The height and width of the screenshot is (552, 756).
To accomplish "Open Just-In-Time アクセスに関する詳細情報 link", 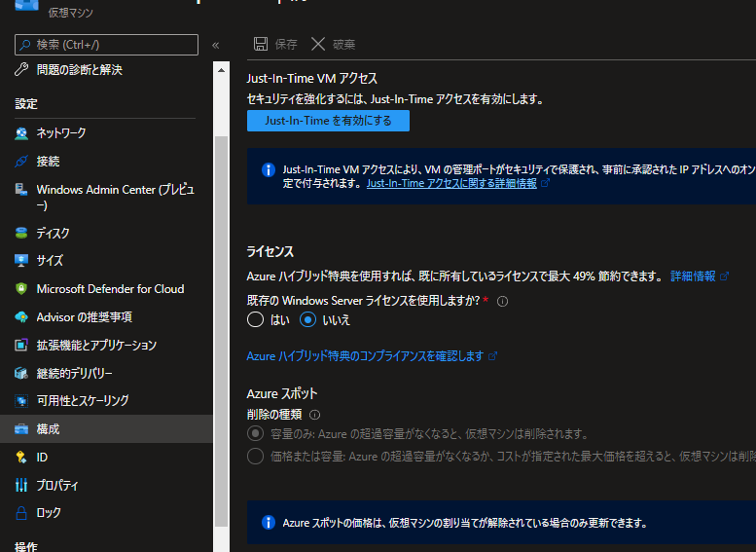I will [x=451, y=183].
